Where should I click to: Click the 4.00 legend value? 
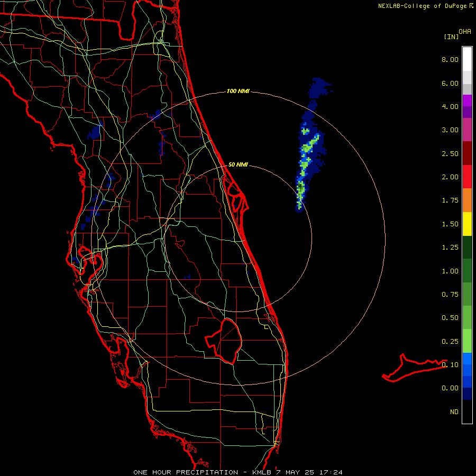tap(450, 106)
